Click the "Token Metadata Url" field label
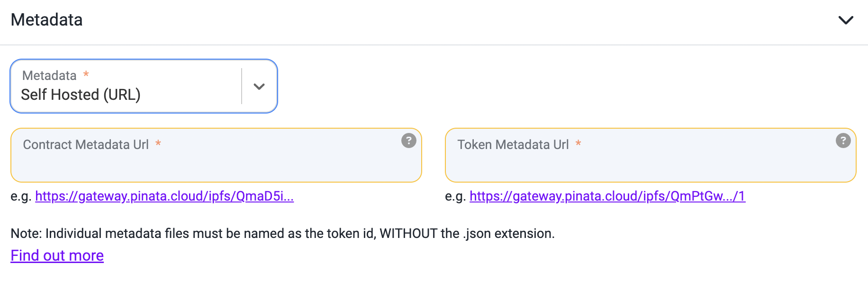 coord(513,144)
